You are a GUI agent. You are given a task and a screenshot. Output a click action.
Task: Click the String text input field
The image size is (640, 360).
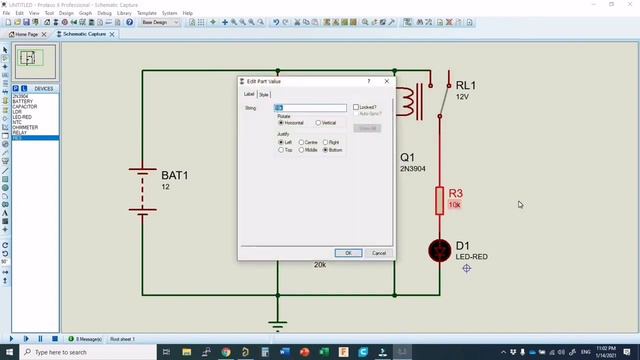(x=310, y=108)
